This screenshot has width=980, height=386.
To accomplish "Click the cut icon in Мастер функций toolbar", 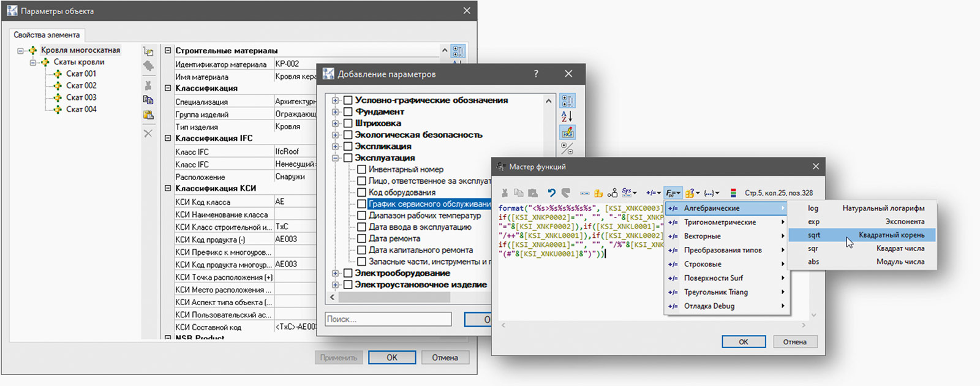I will [x=505, y=193].
